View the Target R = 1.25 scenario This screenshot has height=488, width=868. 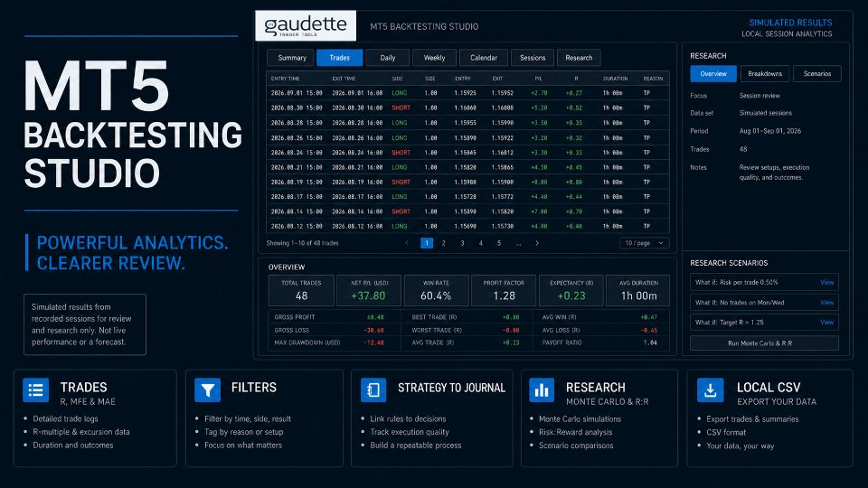(826, 322)
